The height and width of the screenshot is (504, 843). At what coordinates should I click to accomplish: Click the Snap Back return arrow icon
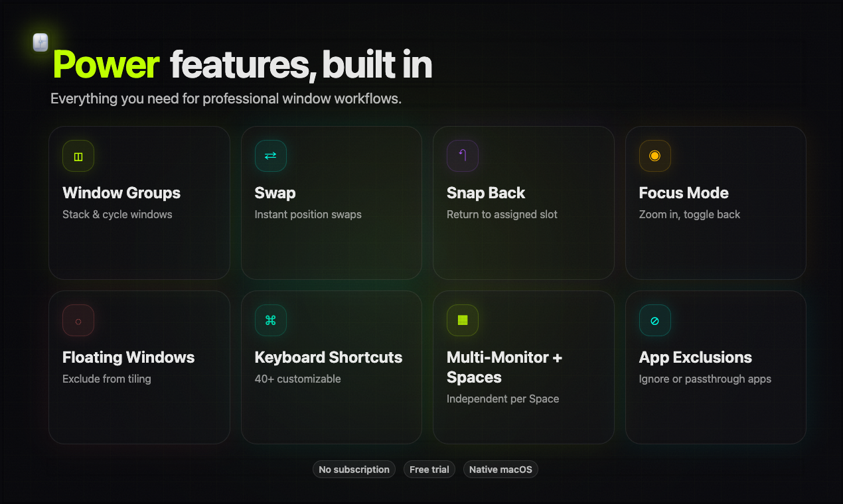coord(462,155)
